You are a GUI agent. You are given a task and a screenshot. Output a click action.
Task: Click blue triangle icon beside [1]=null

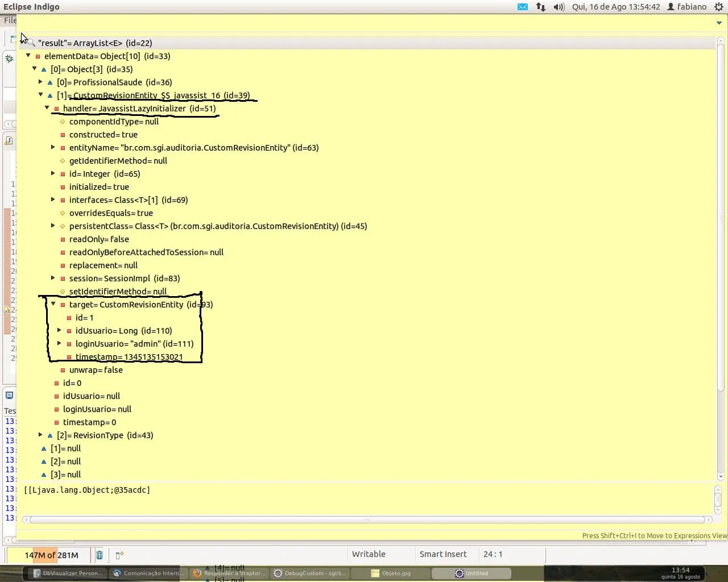[44, 448]
